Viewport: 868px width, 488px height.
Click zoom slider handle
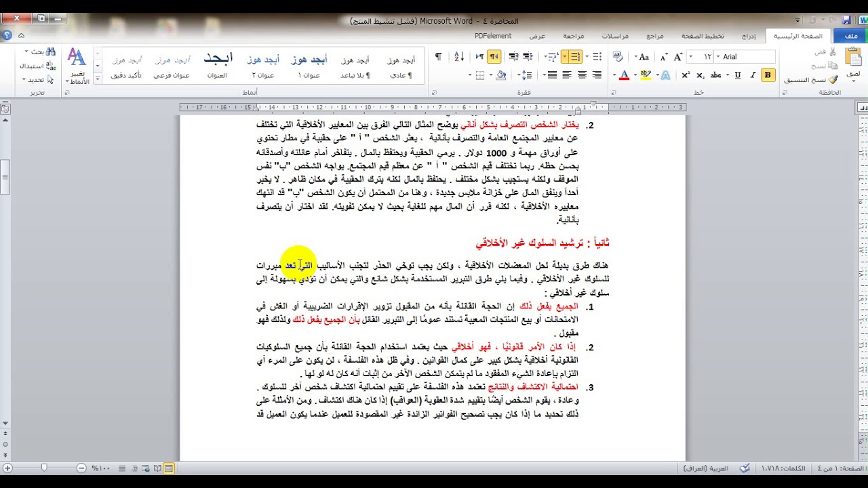point(44,468)
